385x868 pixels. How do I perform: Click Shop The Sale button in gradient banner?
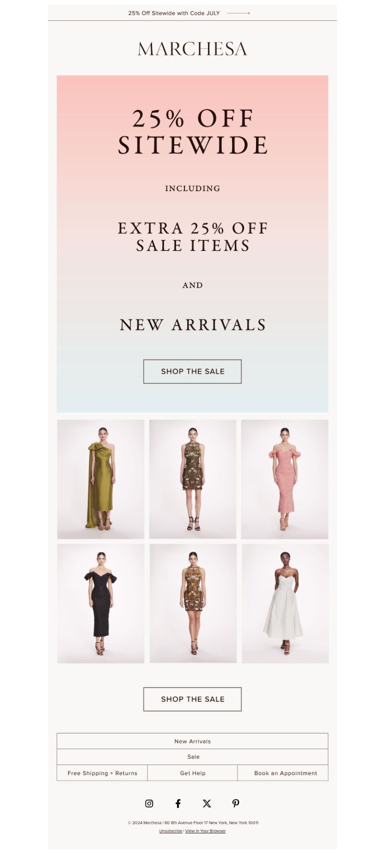click(x=192, y=371)
